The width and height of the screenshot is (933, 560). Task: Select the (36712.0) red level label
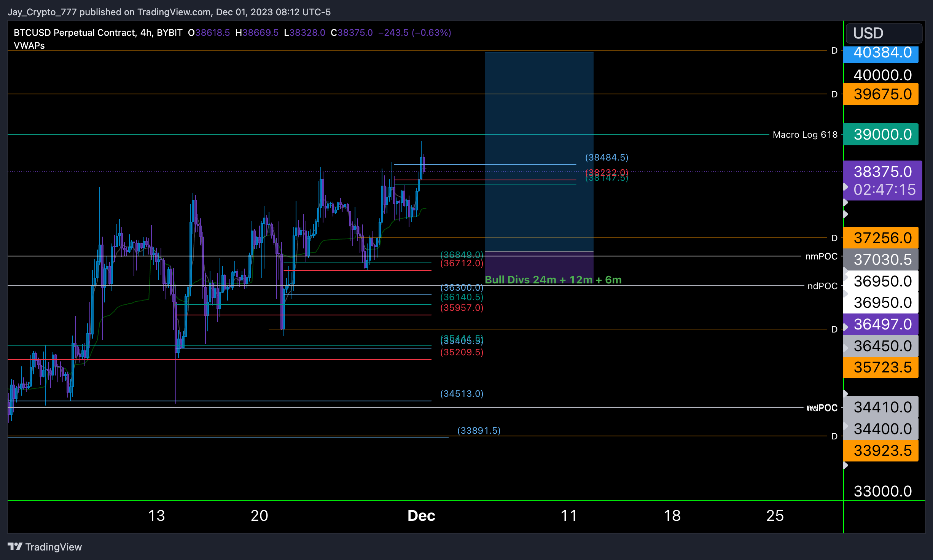click(x=462, y=263)
